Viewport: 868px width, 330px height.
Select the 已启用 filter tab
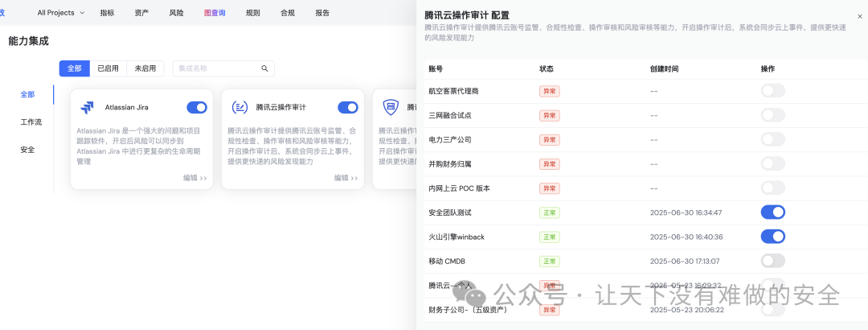click(108, 68)
